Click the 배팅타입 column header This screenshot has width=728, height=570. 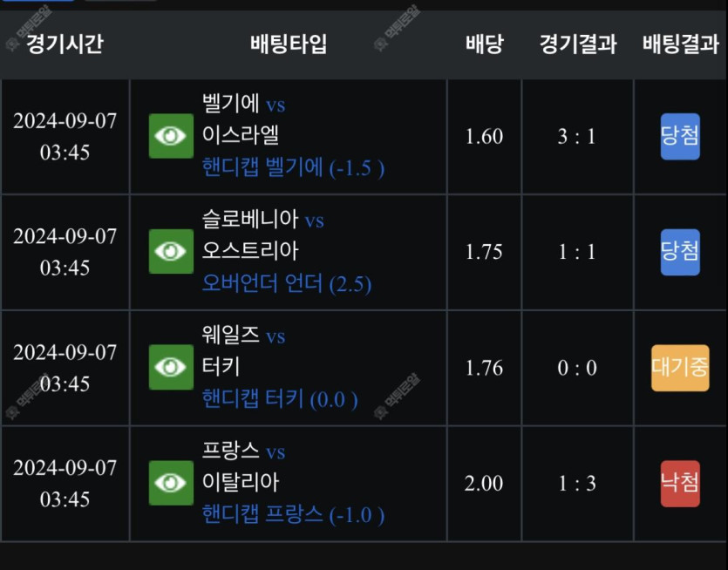point(289,44)
